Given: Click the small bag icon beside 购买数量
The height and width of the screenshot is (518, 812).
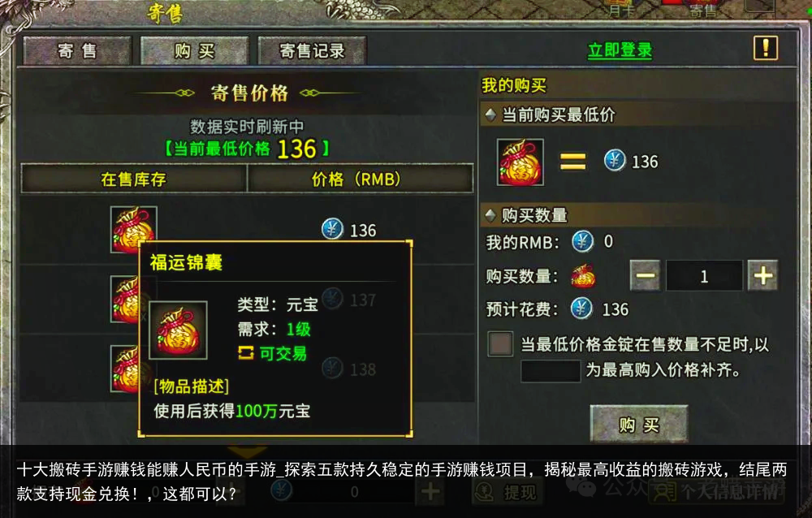Looking at the screenshot, I should pyautogui.click(x=583, y=275).
